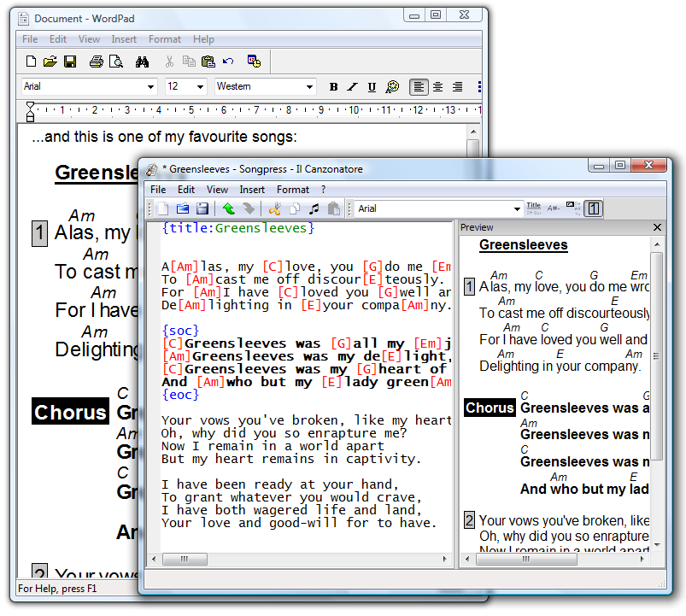Open a file using WordPad's folder icon
Image resolution: width=686 pixels, height=616 pixels.
[x=50, y=62]
